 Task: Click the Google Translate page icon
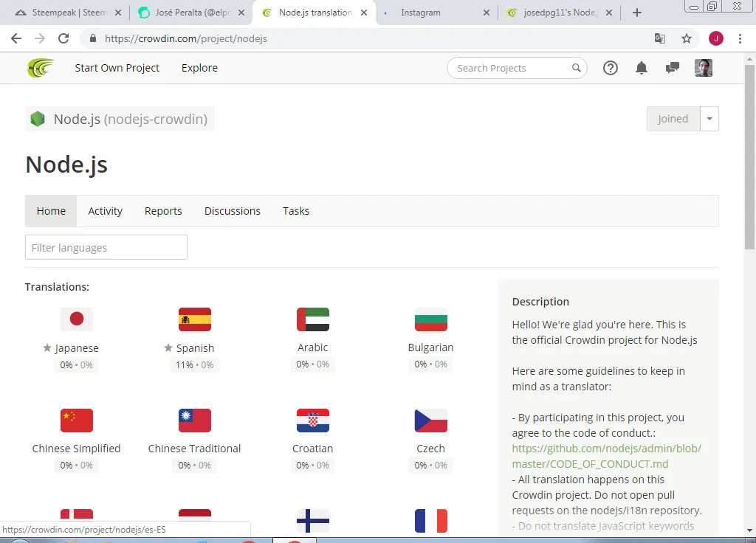660,38
